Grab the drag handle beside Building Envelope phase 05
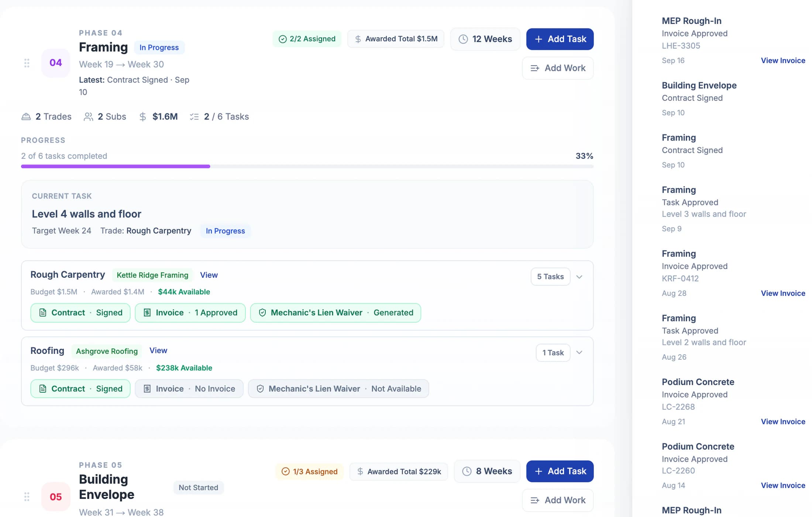This screenshot has height=517, width=812. [27, 497]
